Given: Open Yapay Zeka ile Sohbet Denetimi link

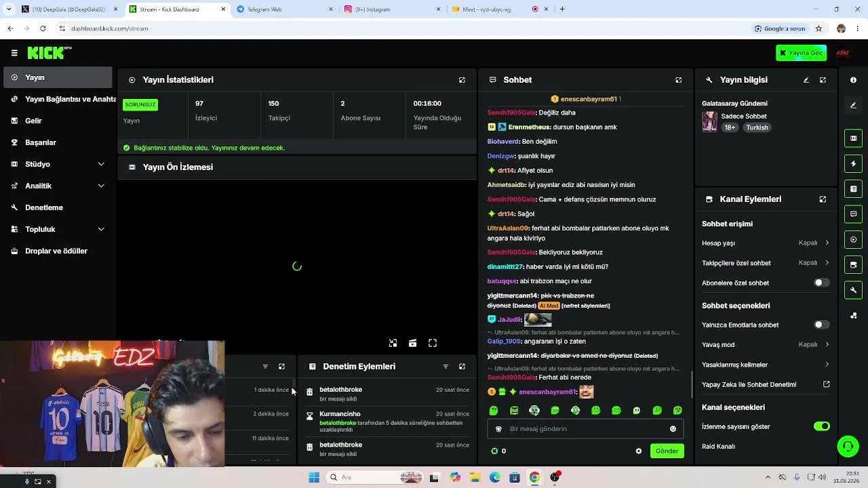Looking at the screenshot, I should (x=766, y=385).
